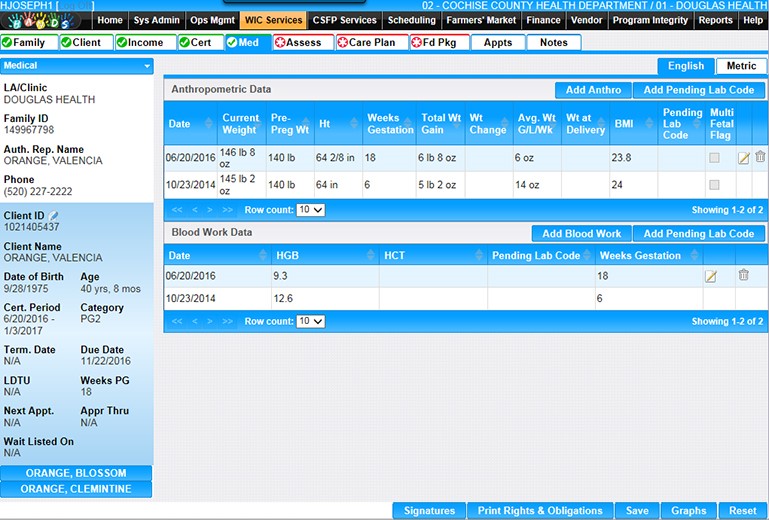Go to the first page of the Blood Work table
The image size is (769, 520).
pyautogui.click(x=177, y=321)
